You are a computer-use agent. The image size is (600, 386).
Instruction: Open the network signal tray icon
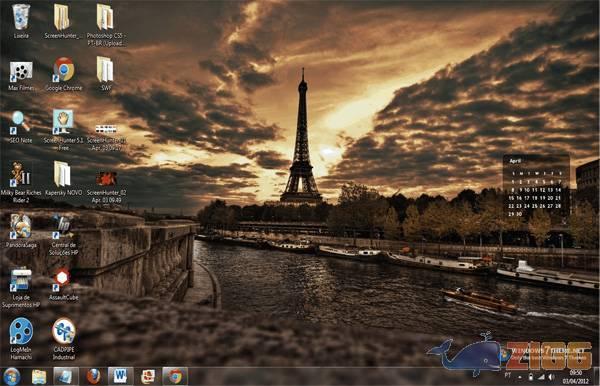pyautogui.click(x=541, y=377)
